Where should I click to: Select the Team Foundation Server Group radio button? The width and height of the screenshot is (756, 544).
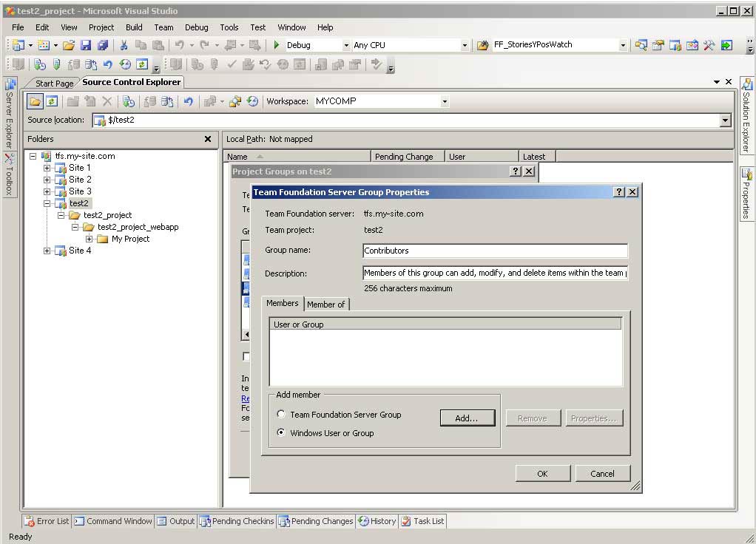point(281,414)
